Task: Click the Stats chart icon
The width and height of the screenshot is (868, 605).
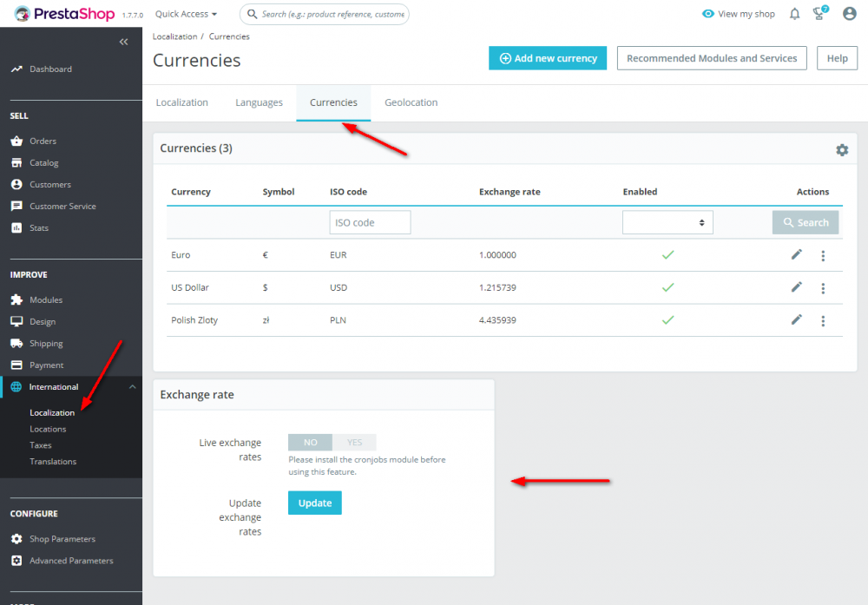Action: point(16,227)
